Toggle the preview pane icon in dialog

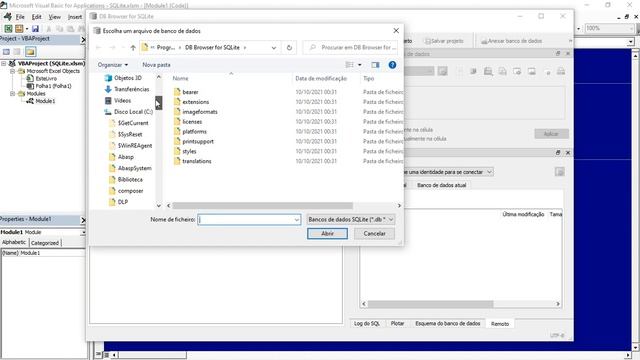click(375, 65)
